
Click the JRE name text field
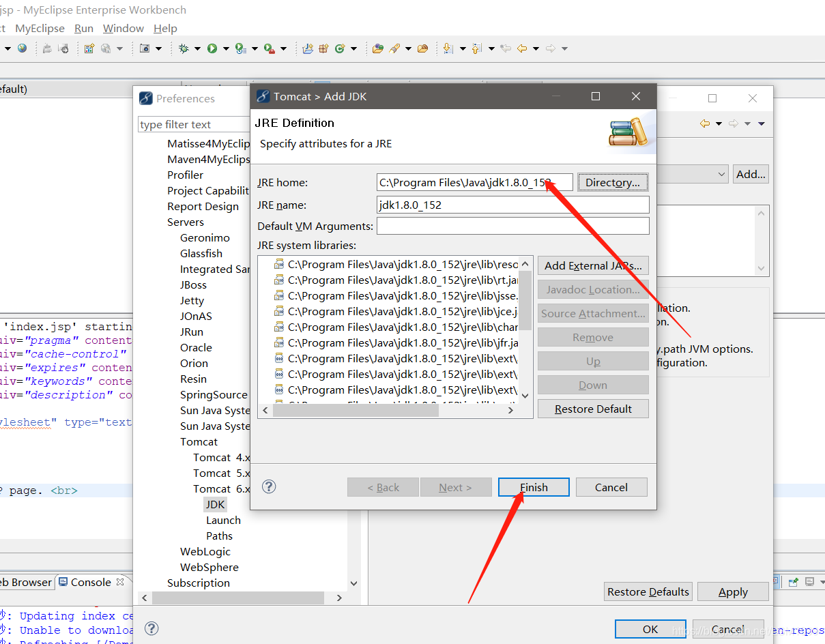pyautogui.click(x=513, y=205)
